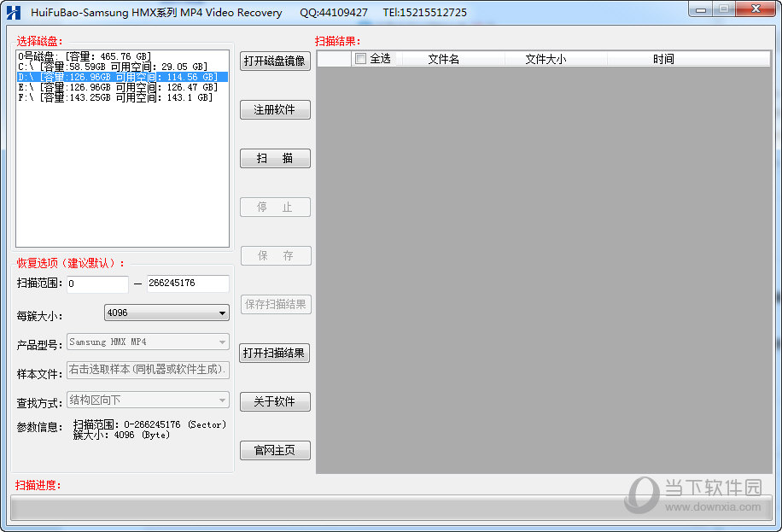Start scanning with the 扫描 button
This screenshot has width=782, height=532.
click(275, 158)
